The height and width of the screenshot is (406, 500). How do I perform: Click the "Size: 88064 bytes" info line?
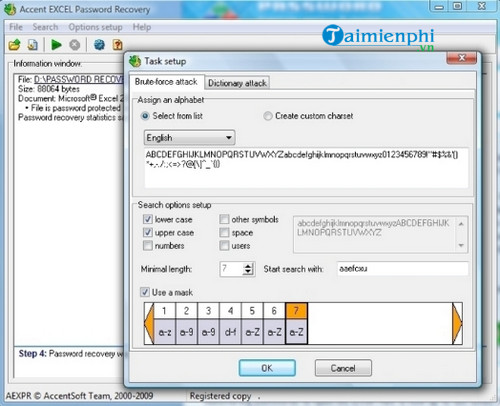(x=49, y=89)
